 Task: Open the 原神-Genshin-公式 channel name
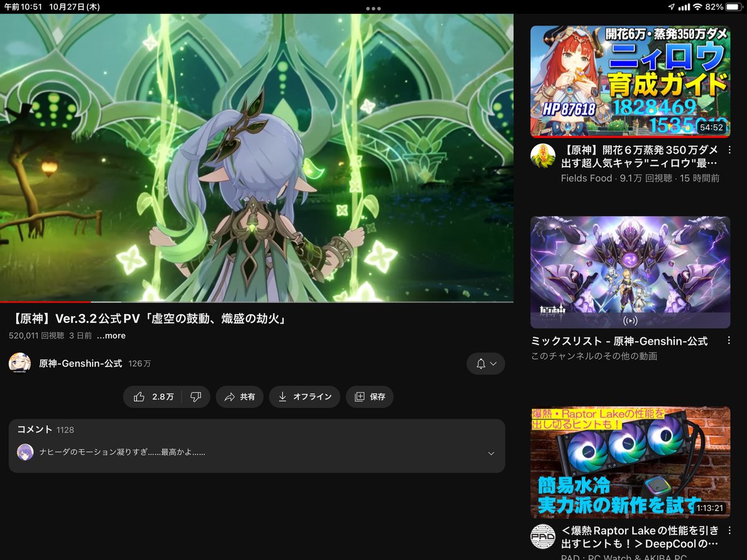coord(80,363)
